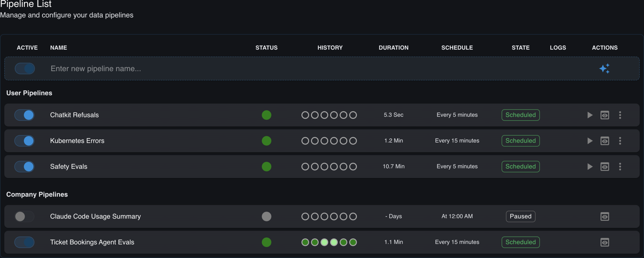Open the Ticket Bookings Agent Evals pipeline
The image size is (644, 258).
(92, 242)
